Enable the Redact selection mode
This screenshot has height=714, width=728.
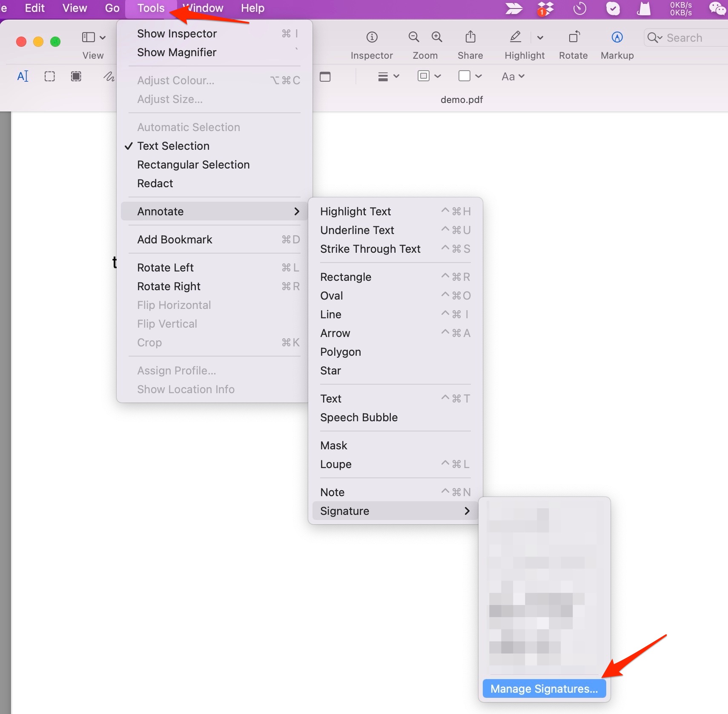click(x=155, y=183)
